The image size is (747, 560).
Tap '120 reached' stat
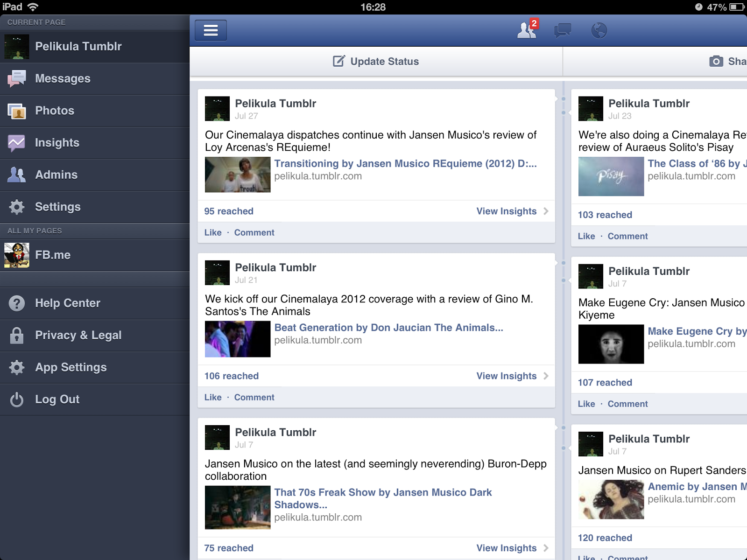click(605, 538)
